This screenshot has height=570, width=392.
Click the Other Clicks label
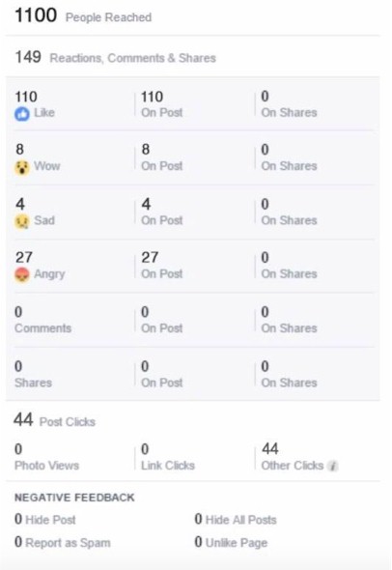pyautogui.click(x=293, y=466)
